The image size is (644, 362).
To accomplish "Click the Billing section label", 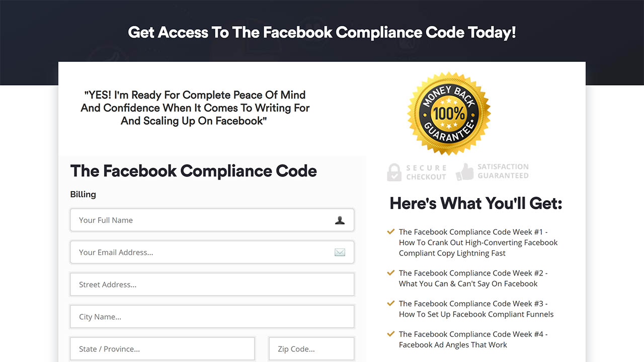I will [x=83, y=195].
